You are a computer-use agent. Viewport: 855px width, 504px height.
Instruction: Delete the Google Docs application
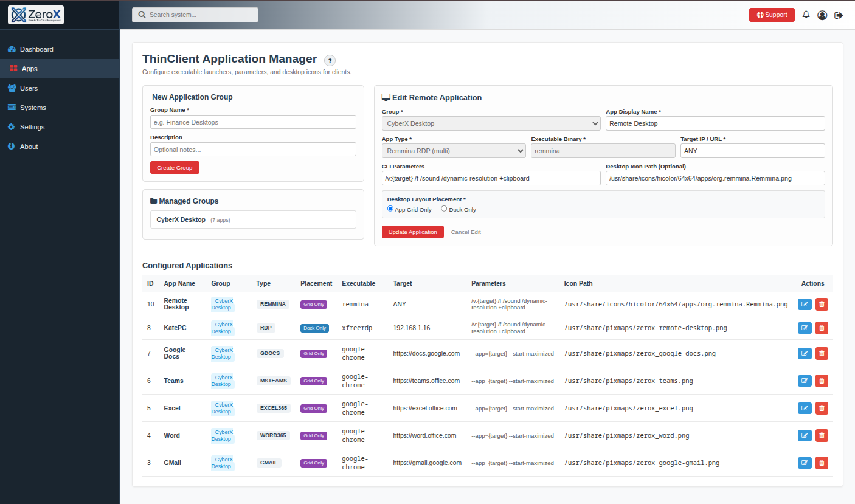coord(822,353)
